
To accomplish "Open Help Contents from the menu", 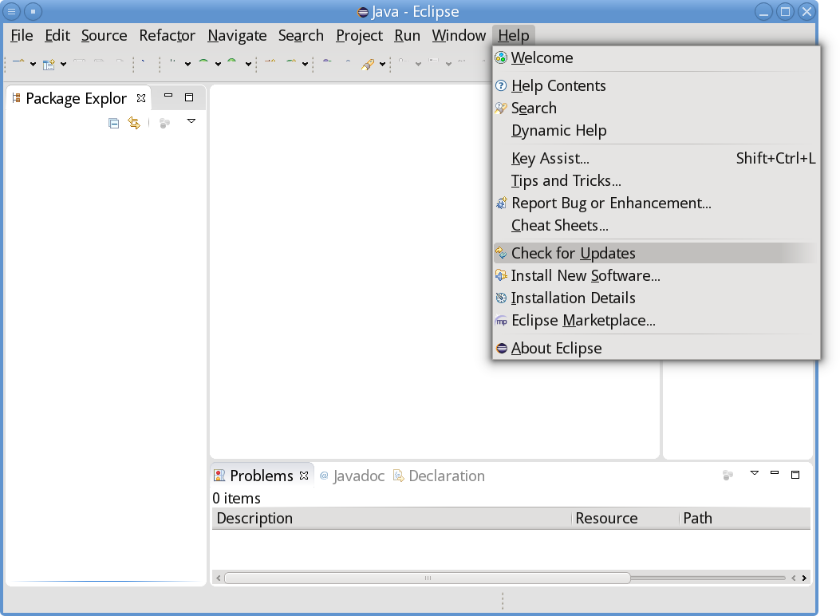I will 657,85.
